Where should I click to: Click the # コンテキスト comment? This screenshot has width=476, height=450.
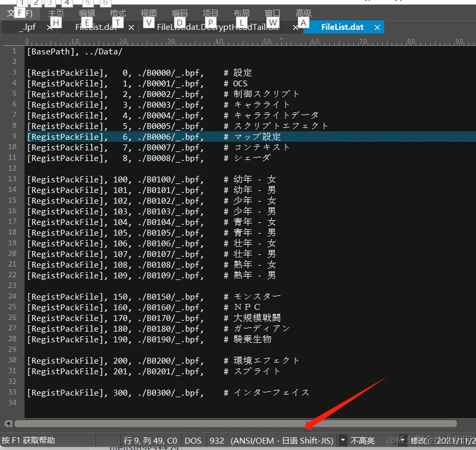click(x=257, y=147)
